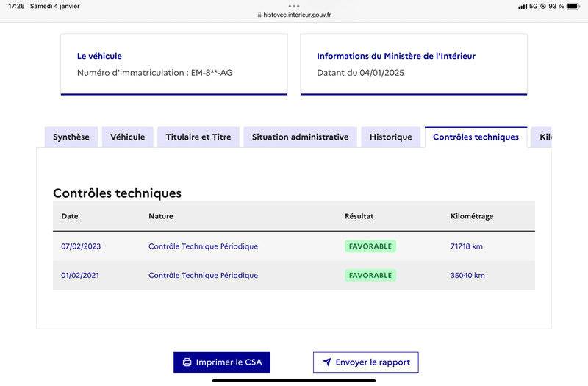Select the 01/02/2021 inspection row date
Image resolution: width=588 pixels, height=386 pixels.
(80, 275)
